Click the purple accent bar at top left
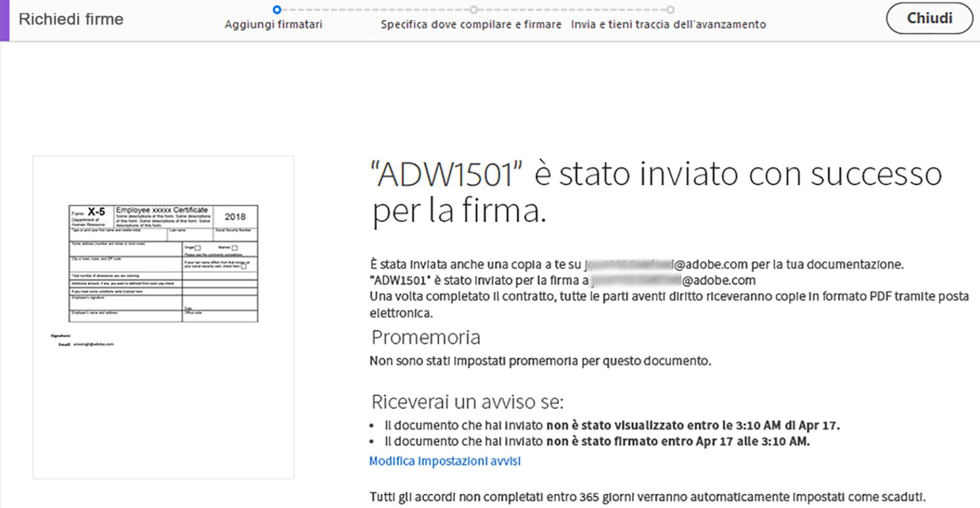The image size is (980, 508). point(4,20)
